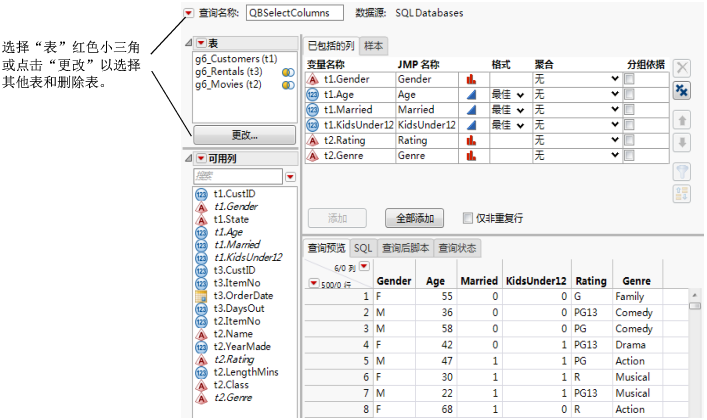Click the 更改... button
The height and width of the screenshot is (420, 707).
pyautogui.click(x=244, y=135)
